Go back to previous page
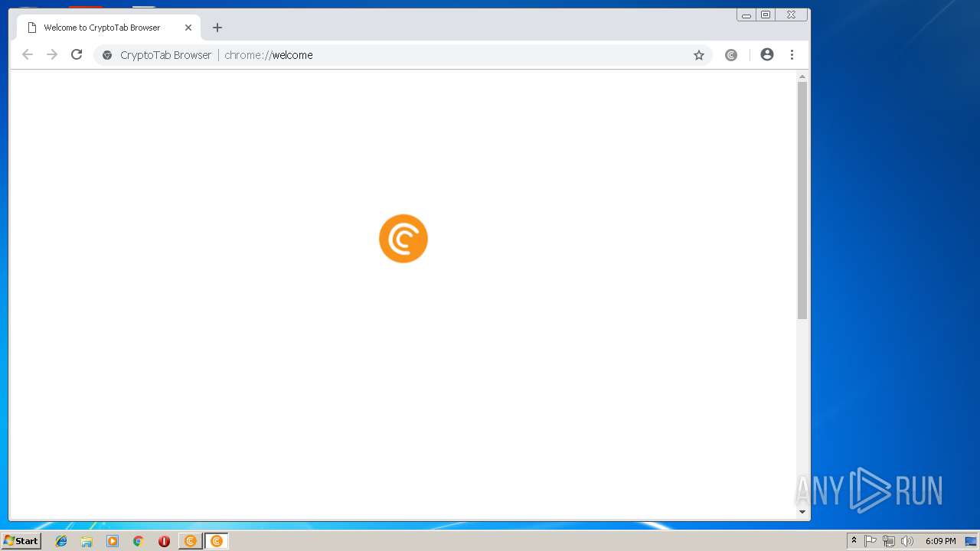This screenshot has height=551, width=980. point(28,54)
